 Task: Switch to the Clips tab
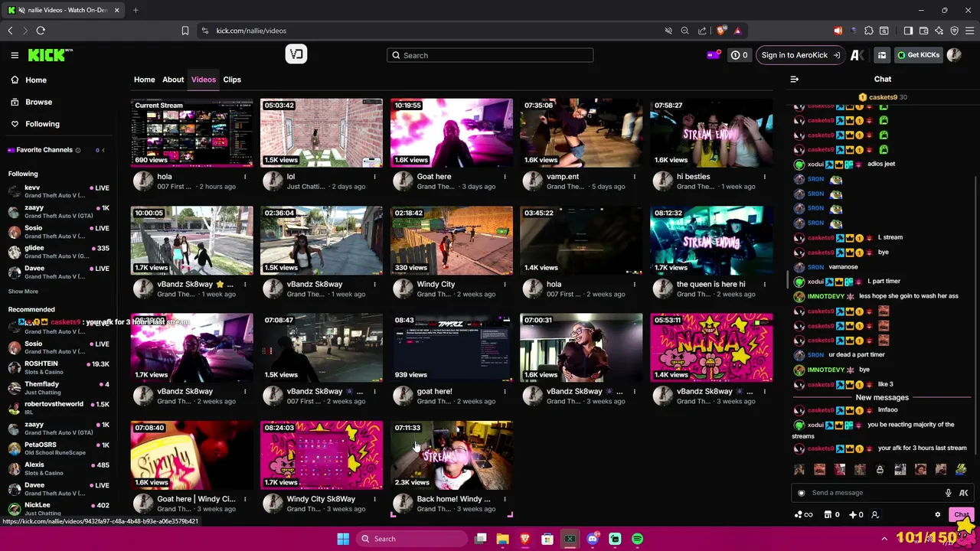click(x=232, y=80)
